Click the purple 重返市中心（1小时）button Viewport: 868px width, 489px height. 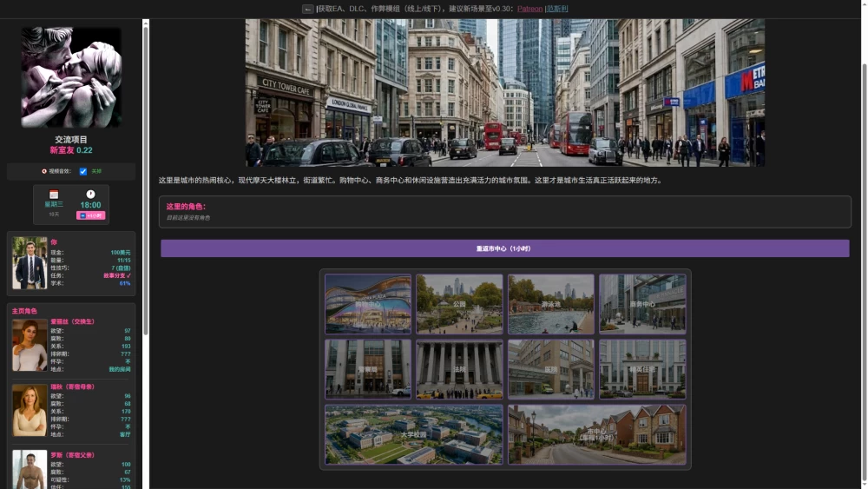tap(505, 248)
